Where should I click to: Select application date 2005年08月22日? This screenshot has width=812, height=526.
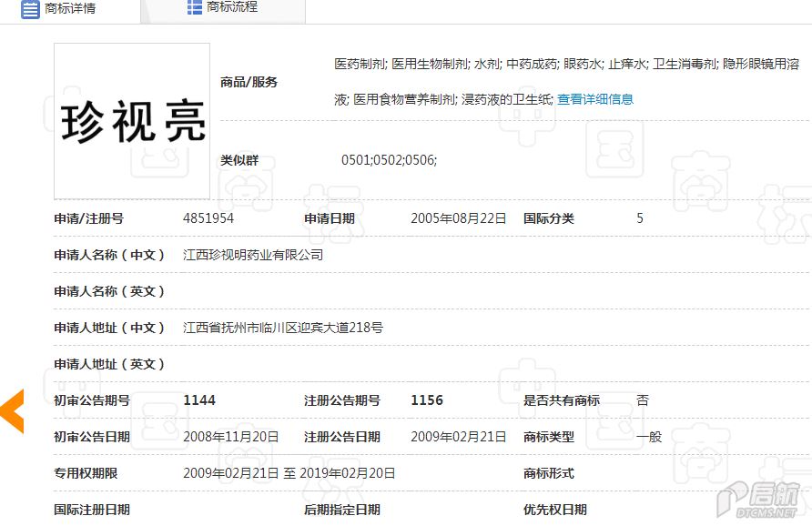[458, 218]
